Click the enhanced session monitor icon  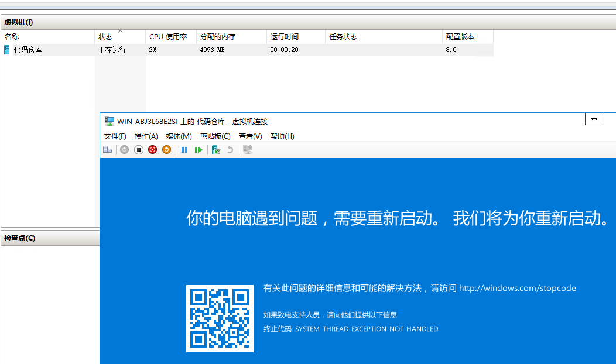(248, 150)
